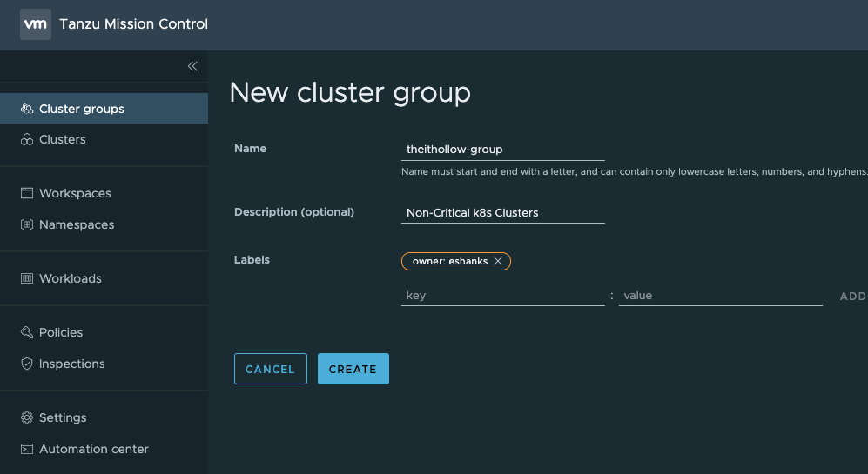Image resolution: width=868 pixels, height=474 pixels.
Task: Collapse the sidebar with double-chevron icon
Action: click(192, 66)
